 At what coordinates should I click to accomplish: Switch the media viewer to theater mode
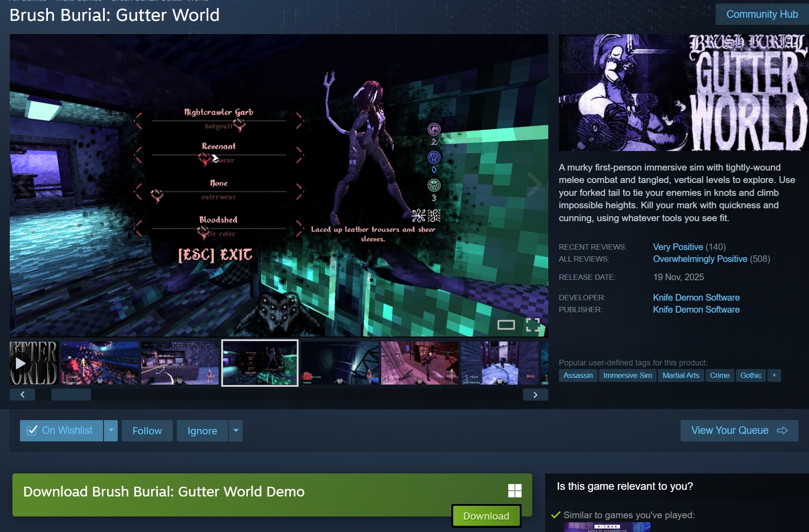tap(506, 325)
